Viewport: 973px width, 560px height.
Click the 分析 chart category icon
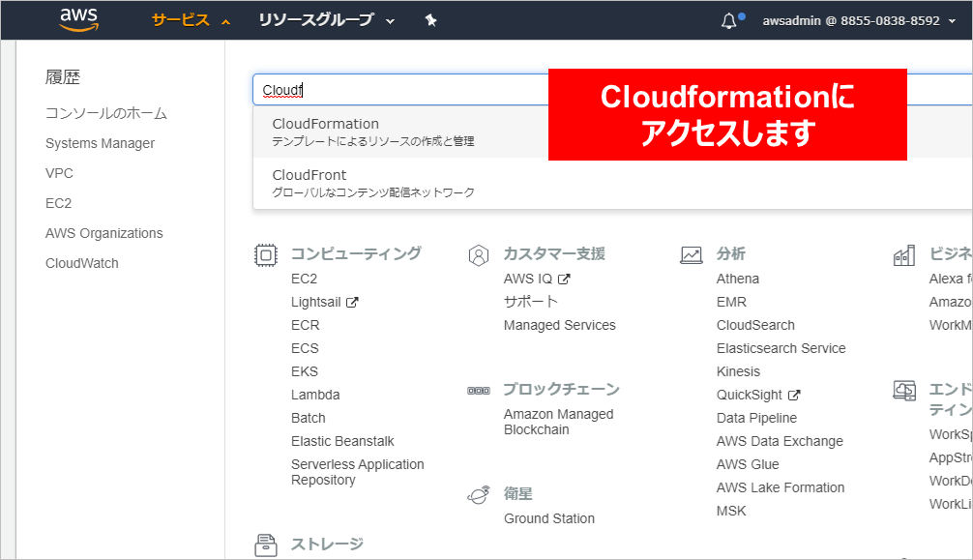pyautogui.click(x=691, y=254)
